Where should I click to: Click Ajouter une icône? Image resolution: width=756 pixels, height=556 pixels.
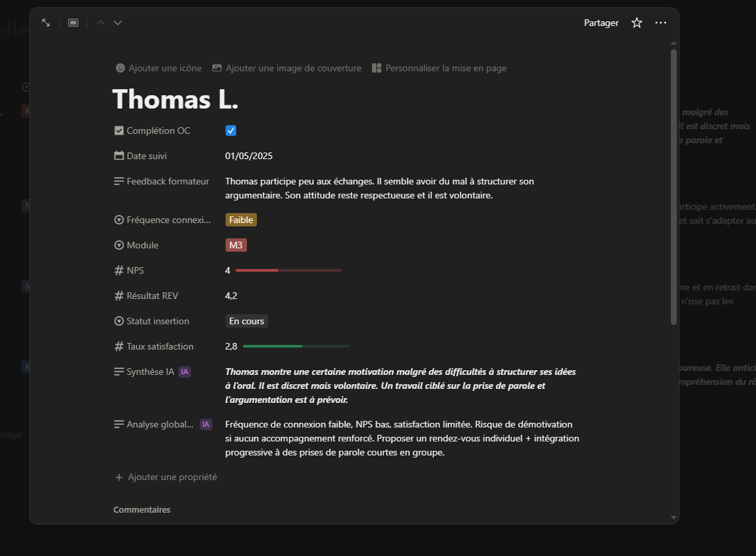pyautogui.click(x=158, y=68)
